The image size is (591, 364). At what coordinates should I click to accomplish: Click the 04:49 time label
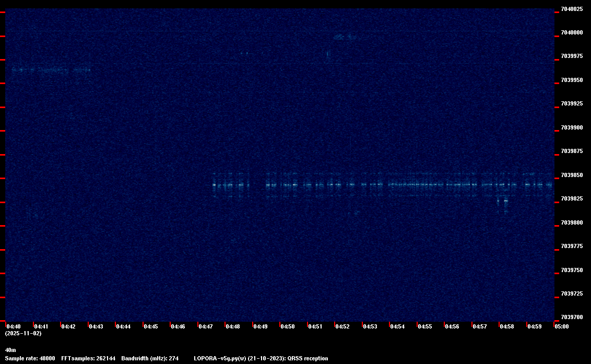[x=261, y=326]
